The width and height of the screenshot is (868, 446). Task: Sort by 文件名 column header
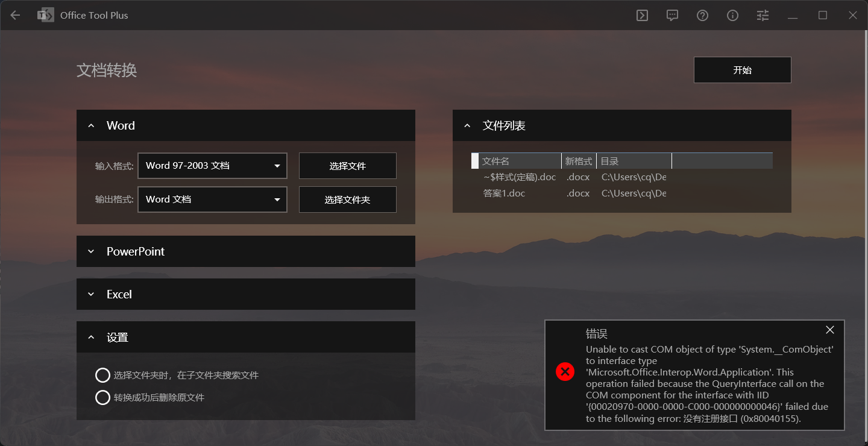coord(520,161)
